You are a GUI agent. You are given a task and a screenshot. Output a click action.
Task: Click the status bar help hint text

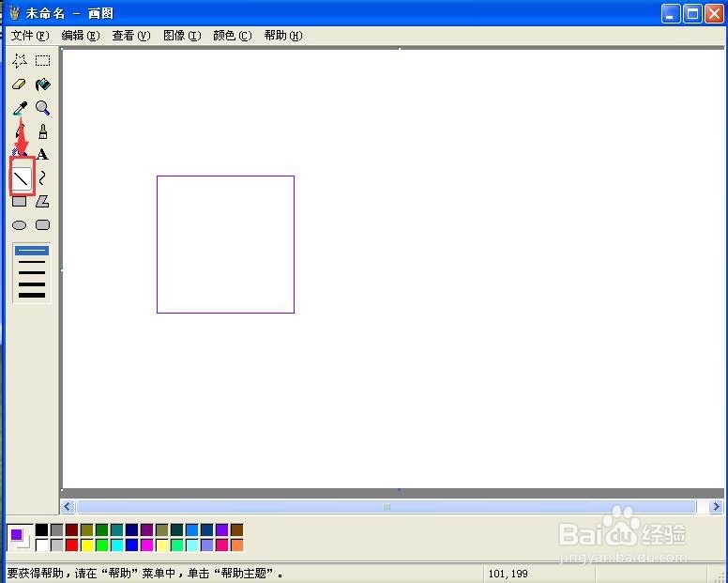click(144, 574)
